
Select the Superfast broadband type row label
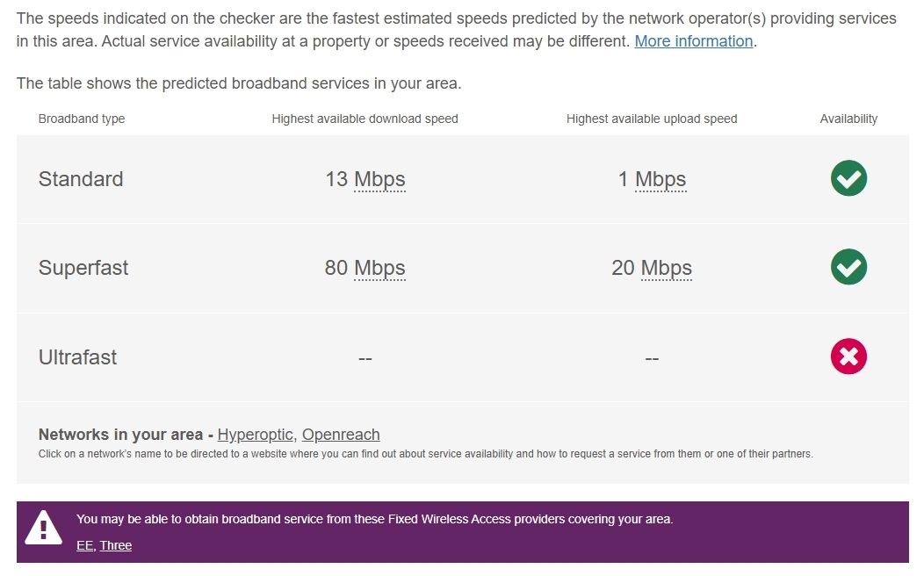point(83,268)
